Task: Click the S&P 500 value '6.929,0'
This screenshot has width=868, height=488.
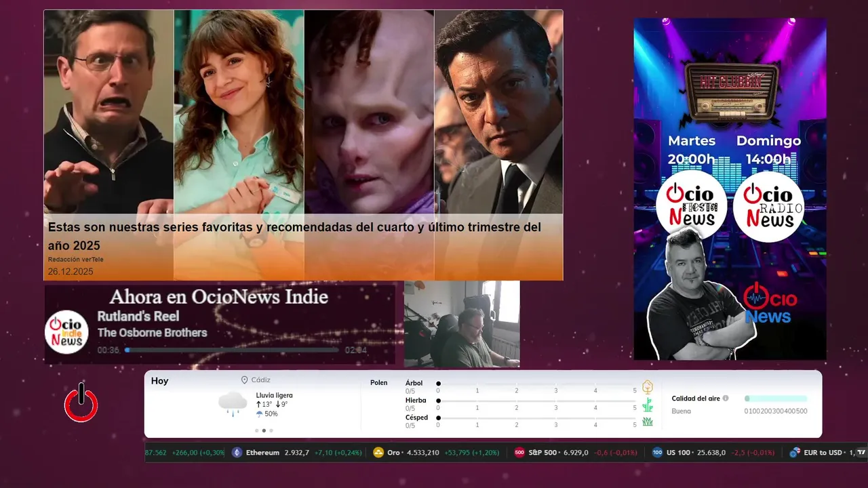Action: [577, 453]
